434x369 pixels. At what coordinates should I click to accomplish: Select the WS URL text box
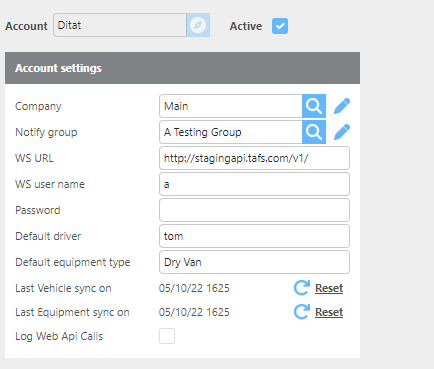point(254,158)
